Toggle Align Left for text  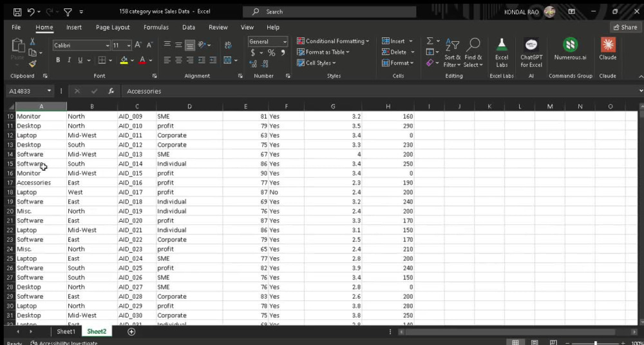[167, 60]
